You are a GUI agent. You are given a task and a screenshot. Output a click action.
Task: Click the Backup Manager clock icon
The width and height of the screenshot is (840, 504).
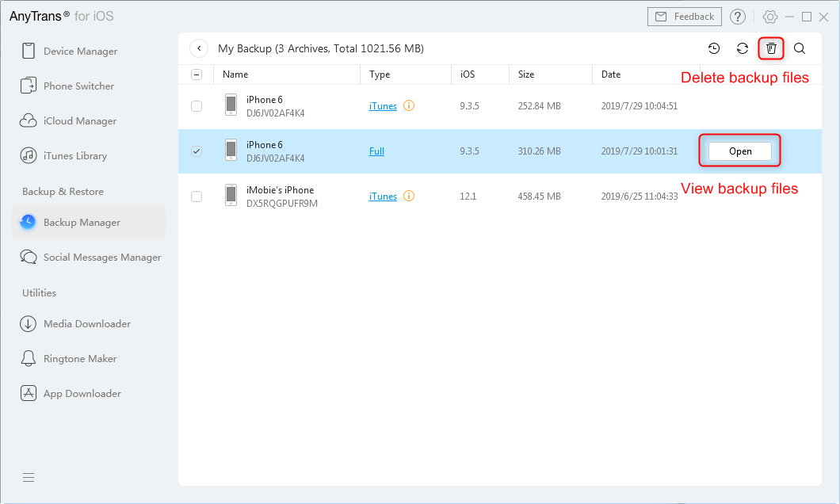coord(28,222)
